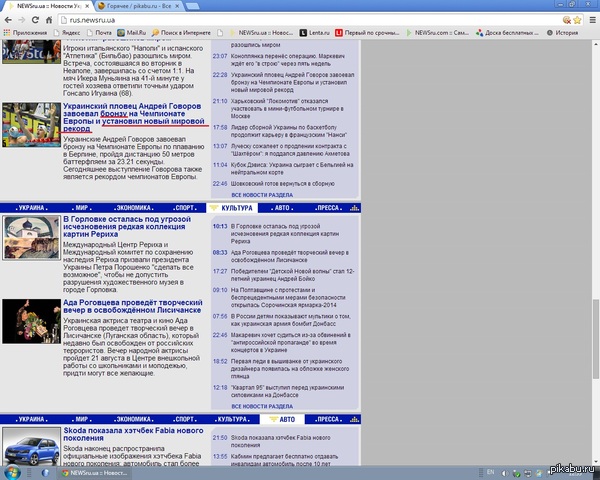Click the browser back arrow

[x=8, y=20]
